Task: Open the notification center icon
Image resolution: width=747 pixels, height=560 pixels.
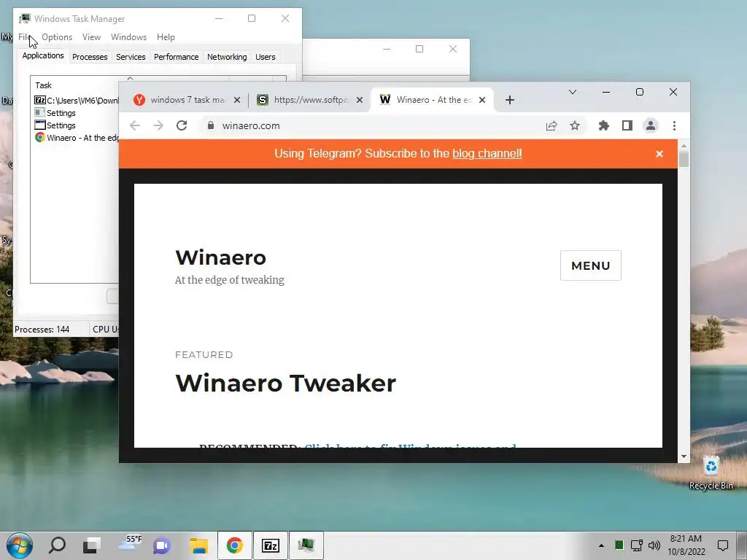Action: [723, 545]
